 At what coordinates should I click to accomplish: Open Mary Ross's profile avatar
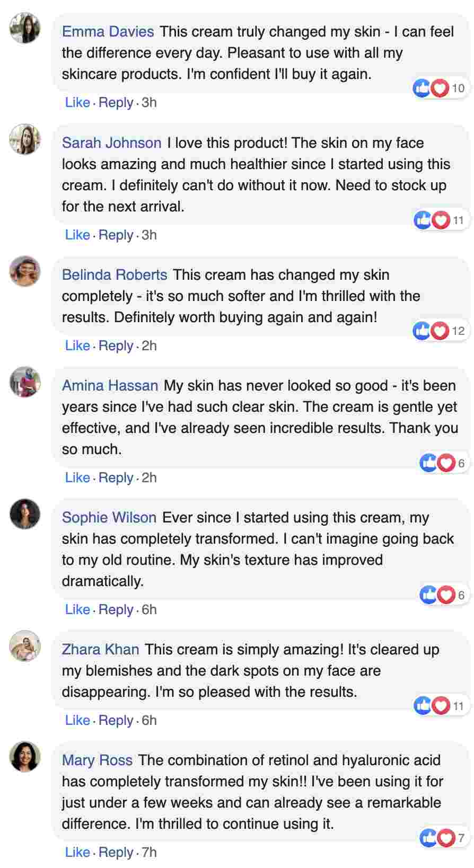tap(25, 756)
